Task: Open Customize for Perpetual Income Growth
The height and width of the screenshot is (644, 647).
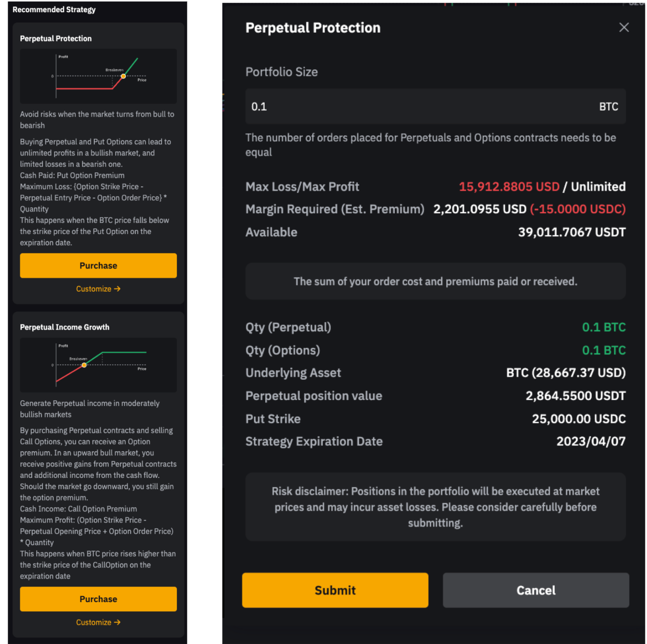Action: tap(94, 622)
